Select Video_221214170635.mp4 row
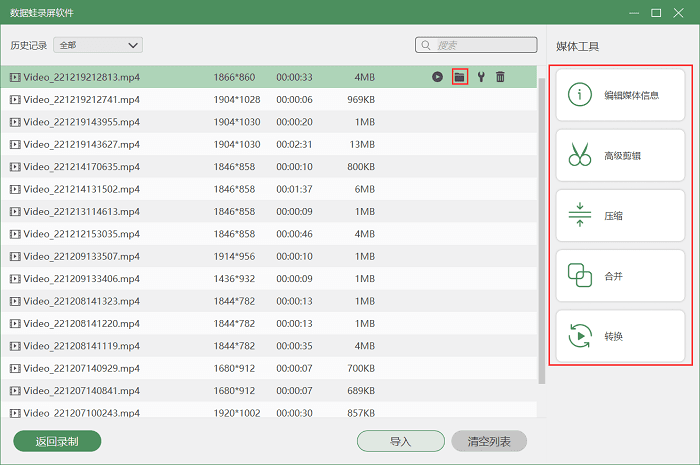Image resolution: width=700 pixels, height=465 pixels. [269, 166]
